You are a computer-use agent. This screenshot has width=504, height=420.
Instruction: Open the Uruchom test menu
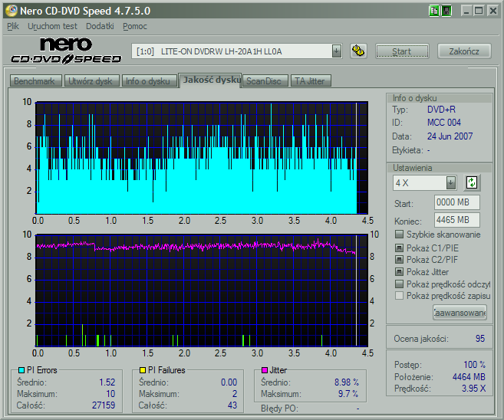(x=52, y=26)
